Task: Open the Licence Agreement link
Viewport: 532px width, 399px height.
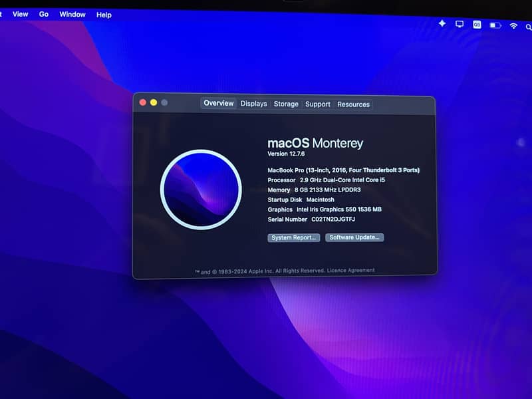Action: [351, 271]
